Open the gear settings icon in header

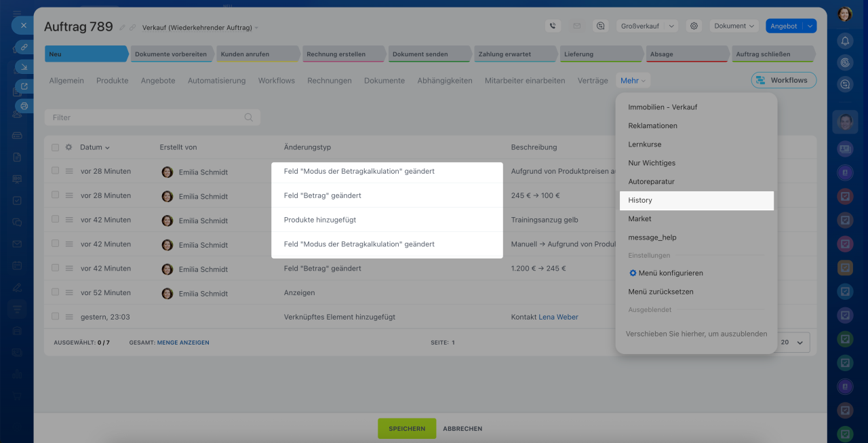(694, 26)
